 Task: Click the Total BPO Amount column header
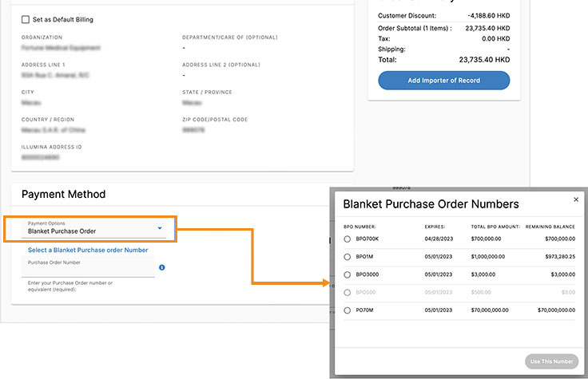click(494, 226)
